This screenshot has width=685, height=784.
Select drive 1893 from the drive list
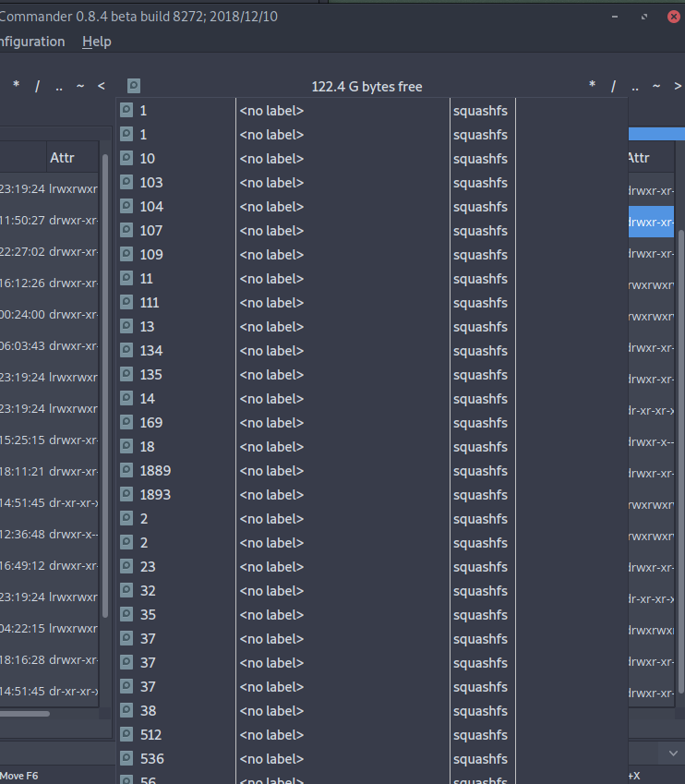point(155,494)
